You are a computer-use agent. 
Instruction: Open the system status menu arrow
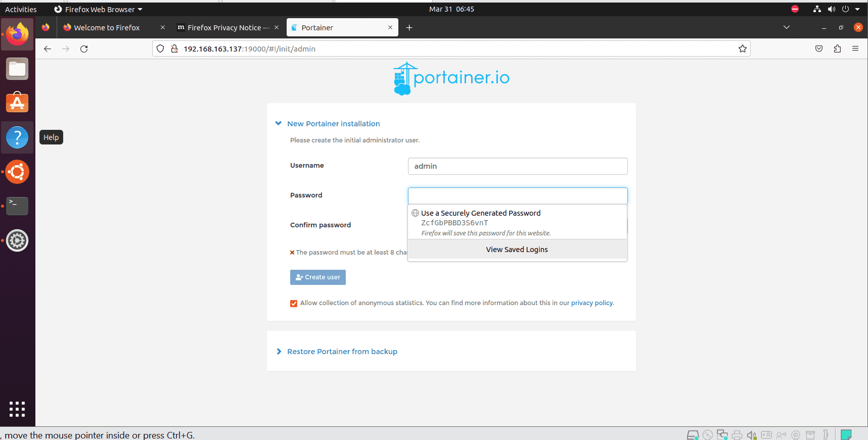tap(857, 9)
